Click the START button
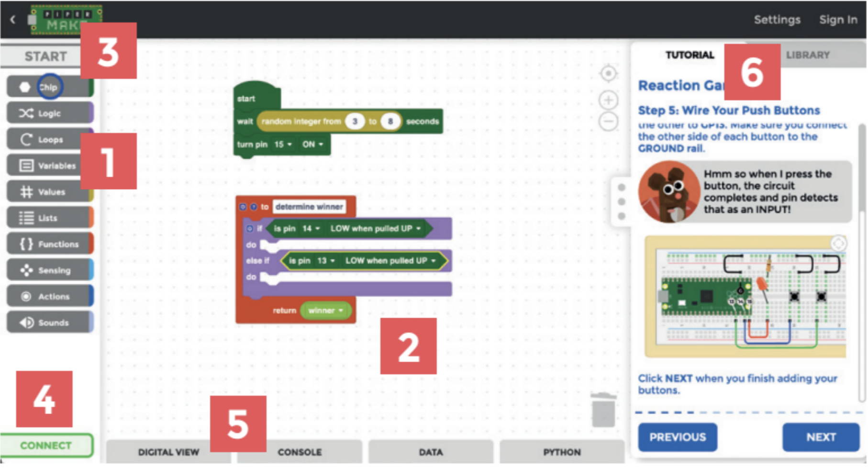 click(x=45, y=56)
